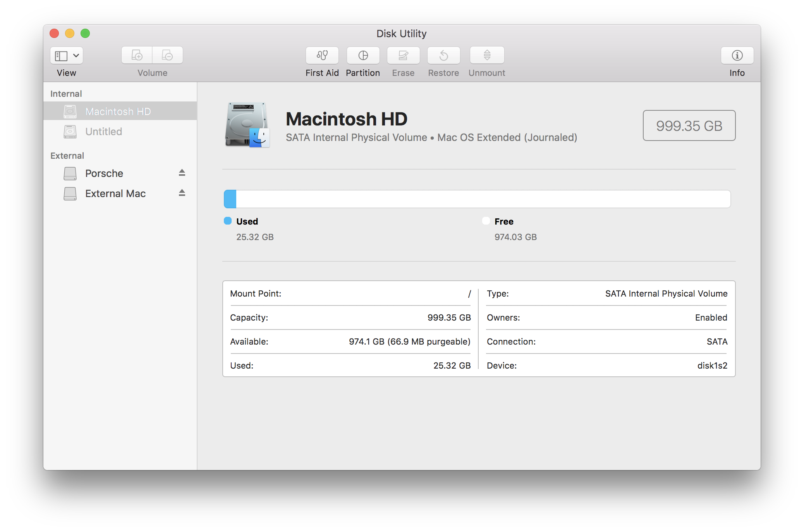Click the large Macintosh HD drive image
The image size is (804, 532).
247,125
